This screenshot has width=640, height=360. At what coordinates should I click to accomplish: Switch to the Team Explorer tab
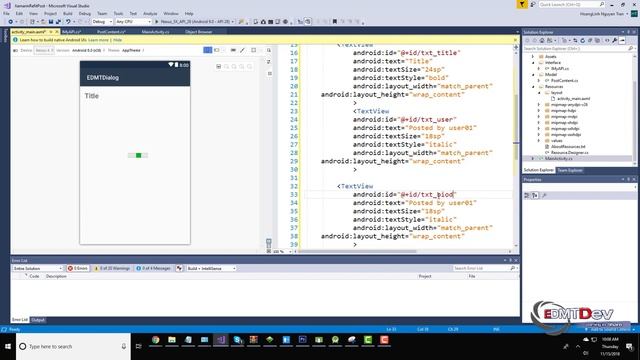[570, 170]
